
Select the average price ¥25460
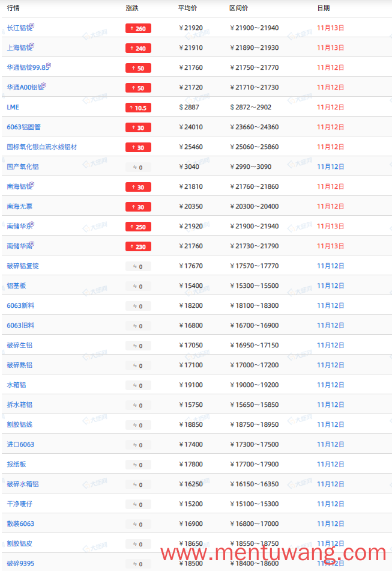190,147
